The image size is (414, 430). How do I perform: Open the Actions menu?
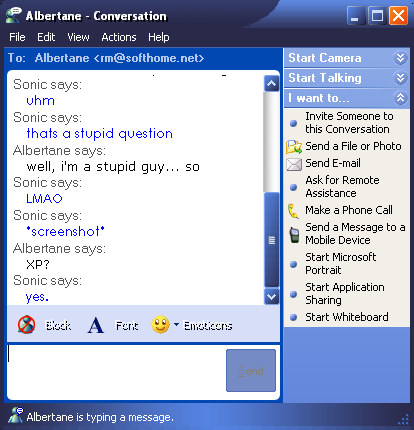click(x=119, y=37)
